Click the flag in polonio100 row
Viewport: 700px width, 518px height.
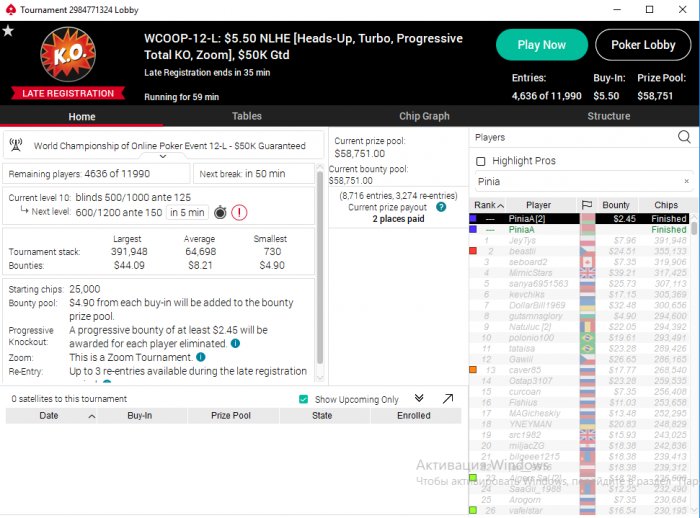point(588,338)
